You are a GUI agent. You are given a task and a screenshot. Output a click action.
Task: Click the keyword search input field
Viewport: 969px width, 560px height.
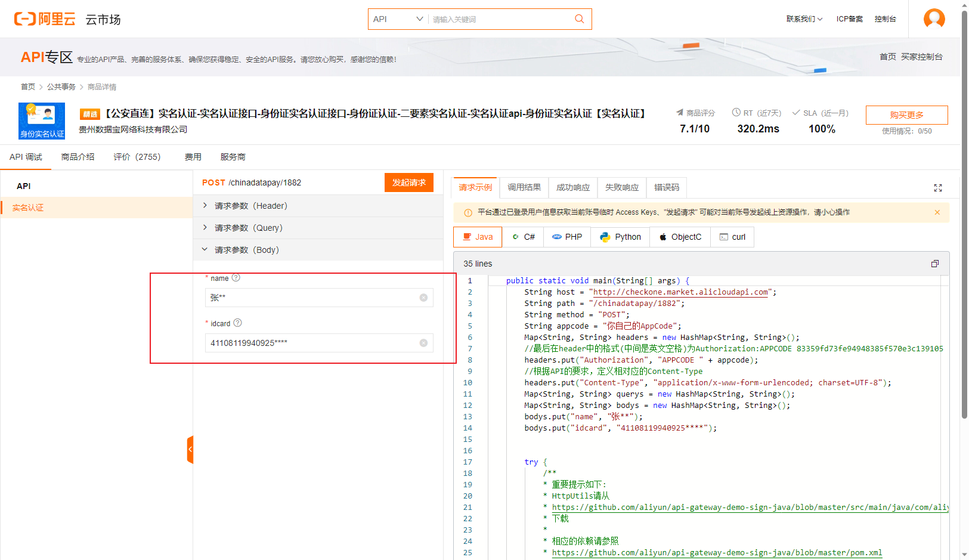tap(500, 19)
